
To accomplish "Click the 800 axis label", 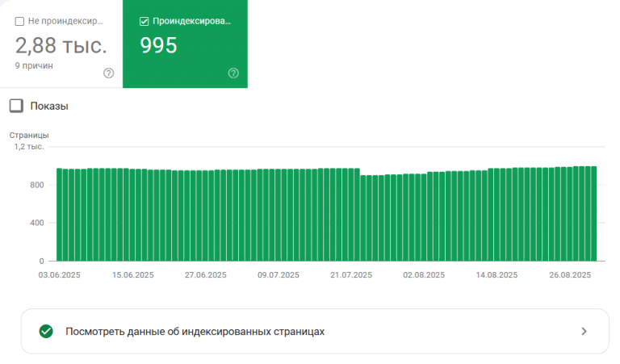I will [37, 185].
